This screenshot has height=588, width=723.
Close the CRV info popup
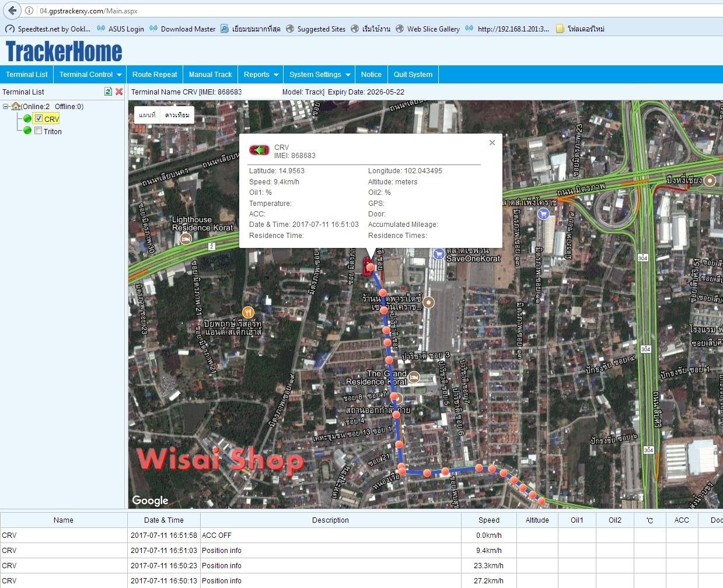coord(492,143)
